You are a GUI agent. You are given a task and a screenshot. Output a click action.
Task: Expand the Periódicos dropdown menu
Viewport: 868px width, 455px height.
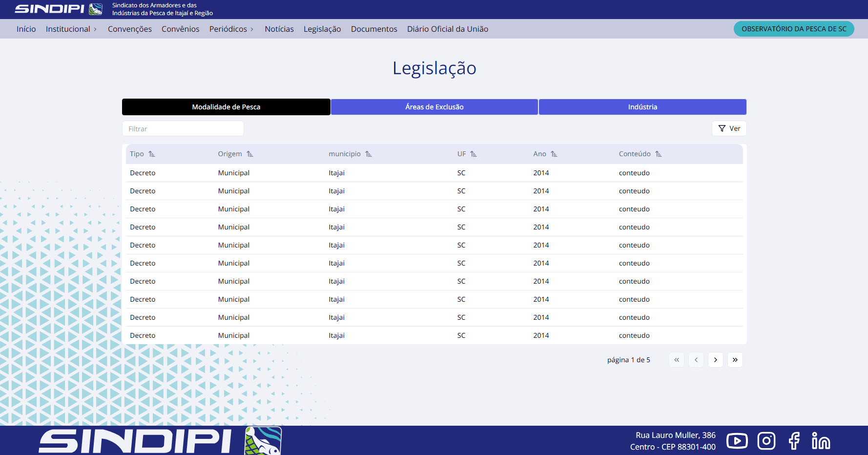(x=231, y=29)
